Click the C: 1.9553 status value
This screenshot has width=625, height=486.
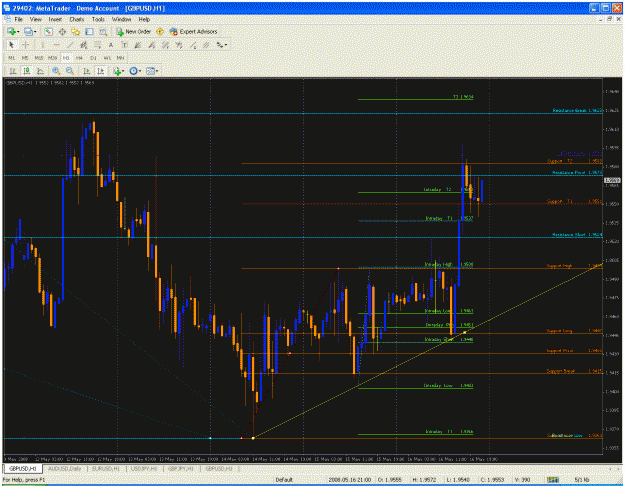[x=493, y=480]
